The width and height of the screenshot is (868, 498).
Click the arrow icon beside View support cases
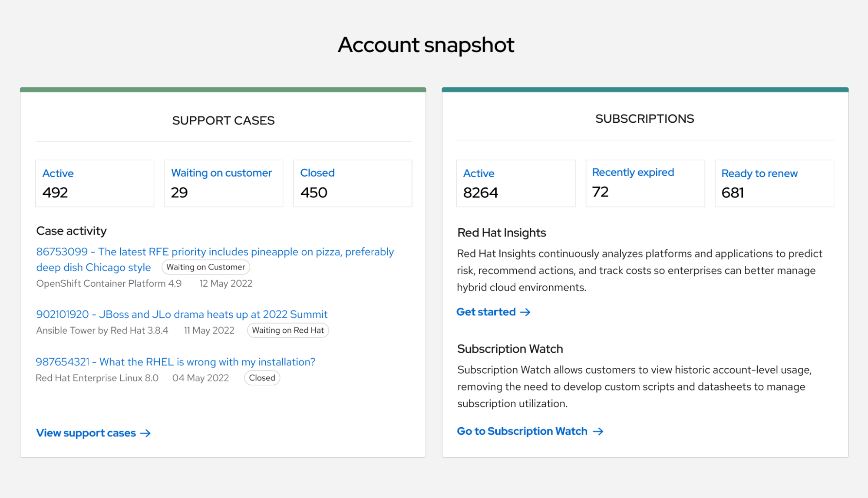145,433
